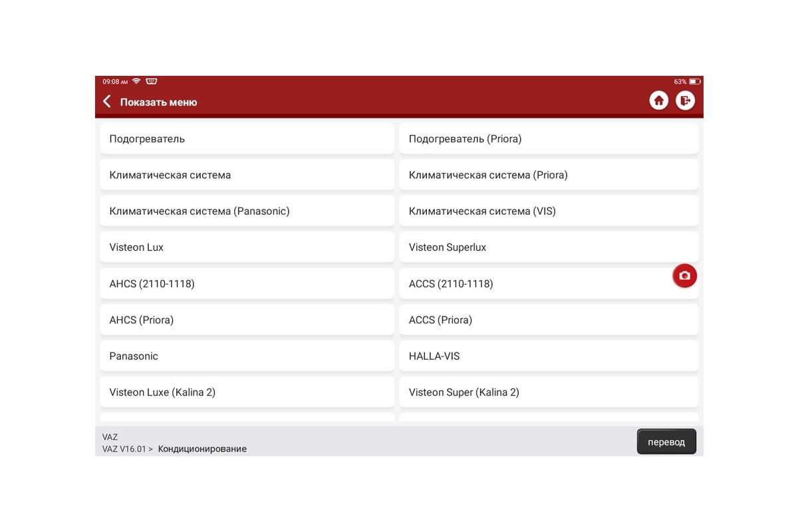Open Климатическая система entry
This screenshot has height=532, width=798.
pos(247,175)
